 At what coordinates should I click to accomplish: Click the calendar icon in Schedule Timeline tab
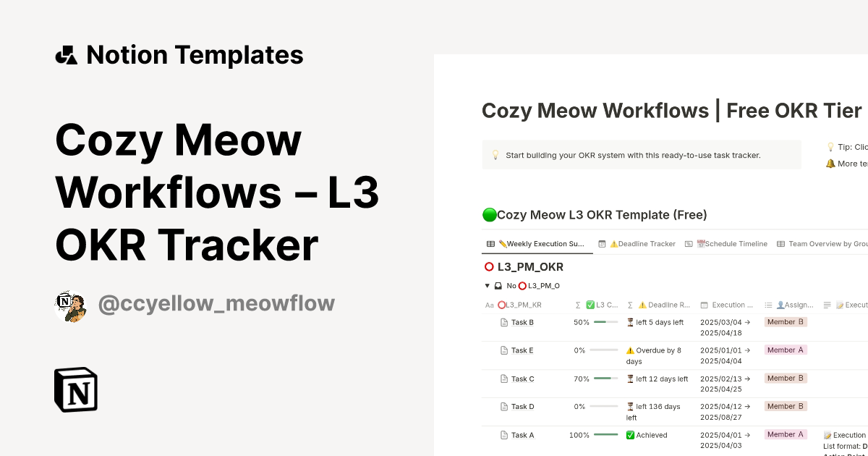pos(699,244)
